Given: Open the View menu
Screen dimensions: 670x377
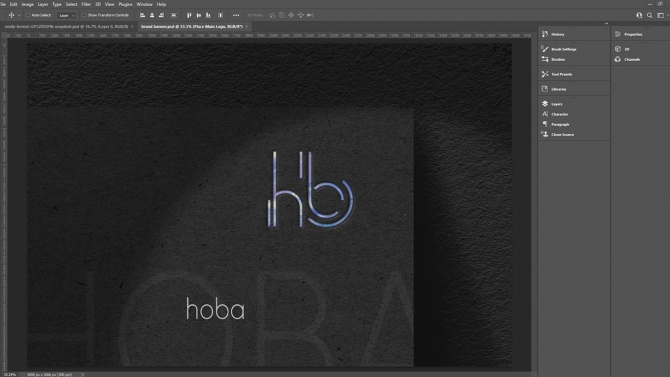Looking at the screenshot, I should click(x=109, y=4).
